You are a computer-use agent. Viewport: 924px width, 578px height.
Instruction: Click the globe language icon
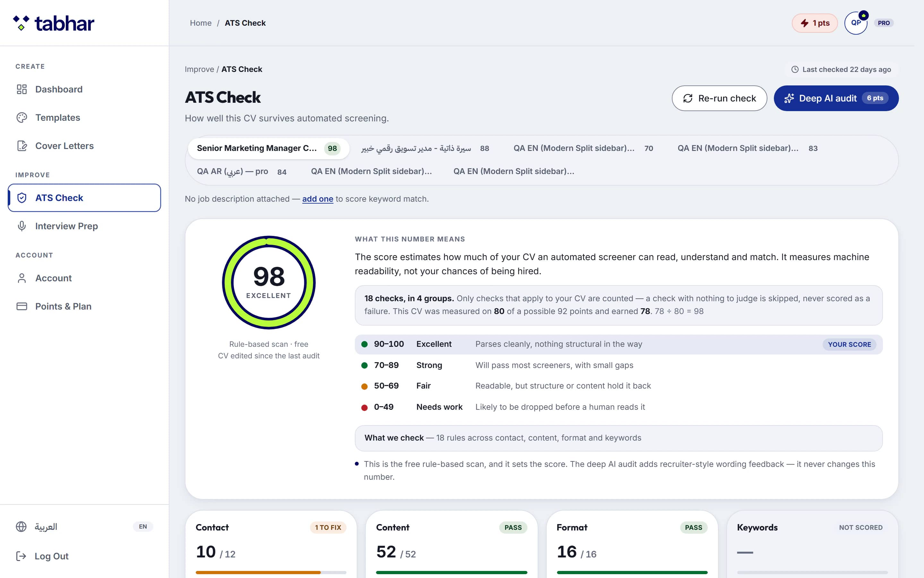pos(21,526)
